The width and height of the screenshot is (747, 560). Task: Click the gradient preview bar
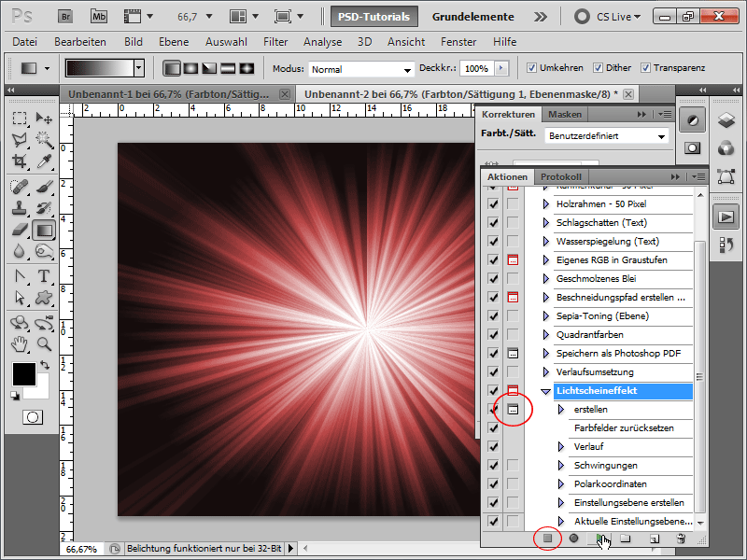coord(99,68)
